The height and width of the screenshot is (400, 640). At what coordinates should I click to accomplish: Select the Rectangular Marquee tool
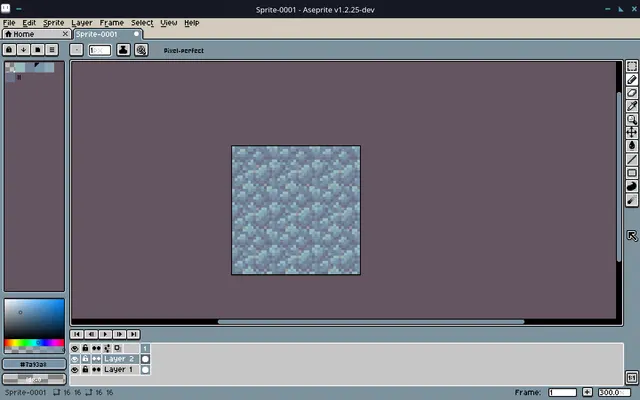(x=631, y=66)
